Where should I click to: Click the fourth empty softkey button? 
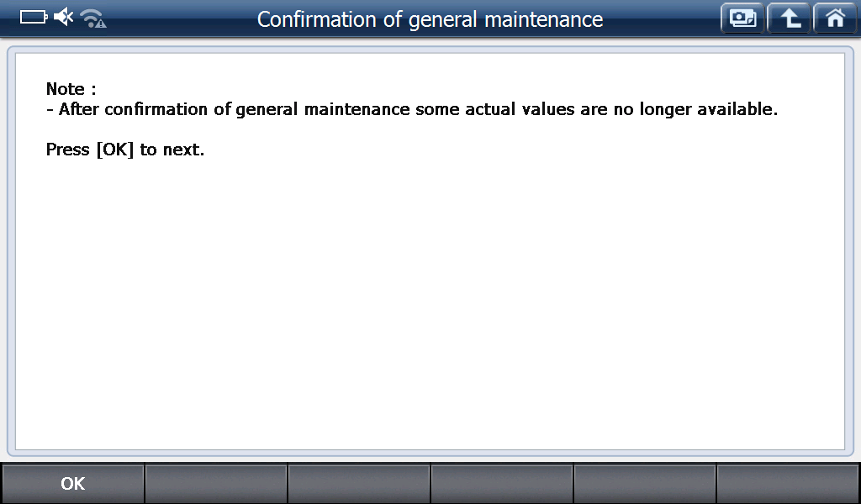[502, 484]
